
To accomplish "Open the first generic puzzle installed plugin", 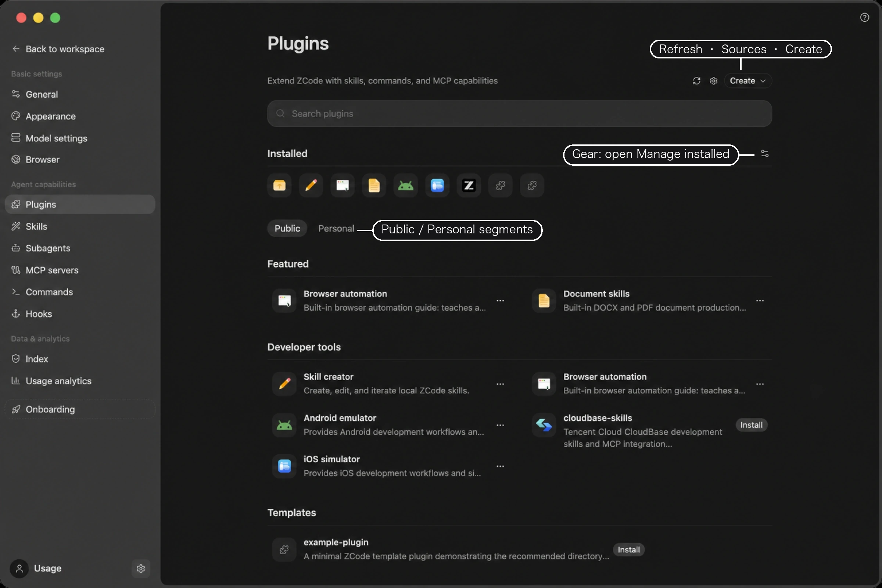I will point(500,185).
